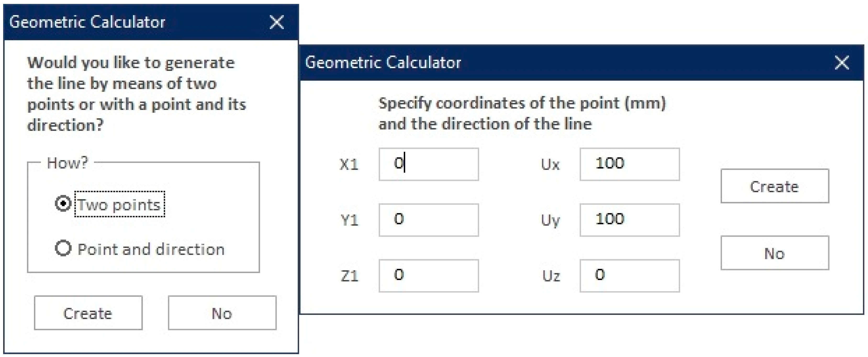Click the Uz direction input field
This screenshot has width=868, height=357.
pyautogui.click(x=629, y=275)
